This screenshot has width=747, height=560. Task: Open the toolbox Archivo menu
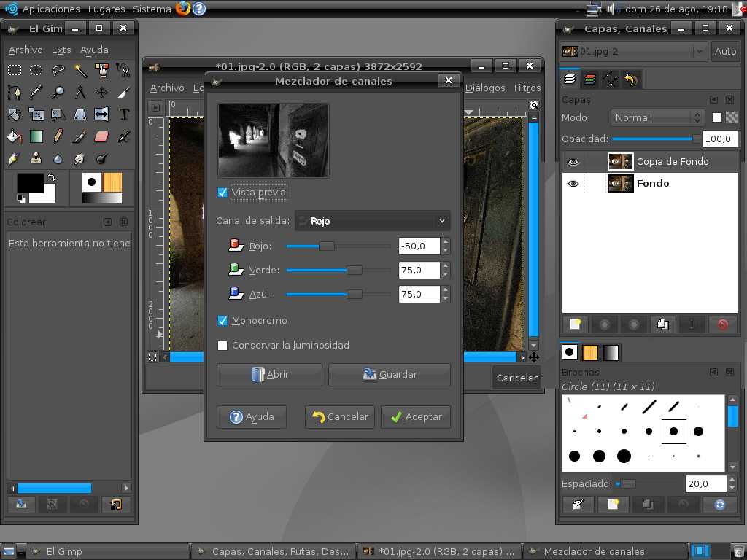[x=26, y=50]
